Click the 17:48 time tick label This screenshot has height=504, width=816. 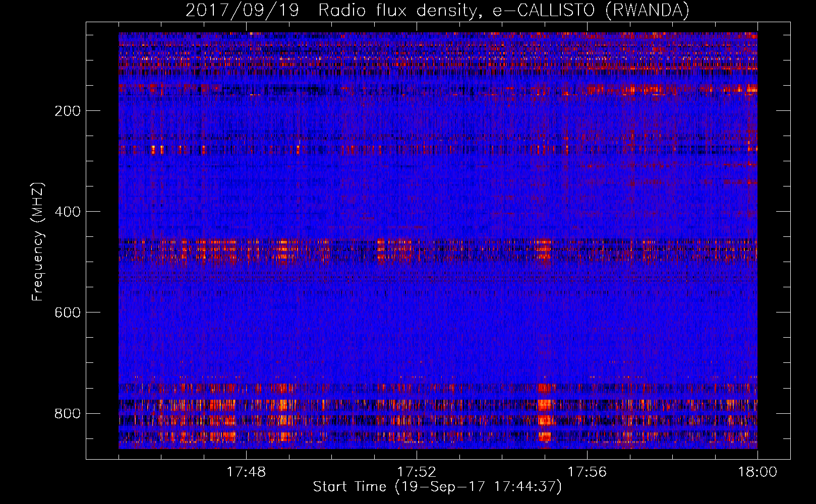[x=246, y=472]
